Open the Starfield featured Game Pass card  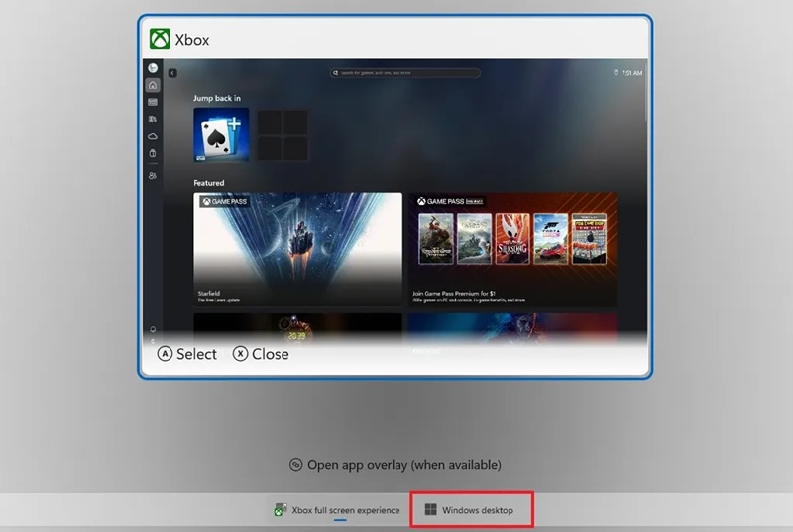click(x=298, y=249)
